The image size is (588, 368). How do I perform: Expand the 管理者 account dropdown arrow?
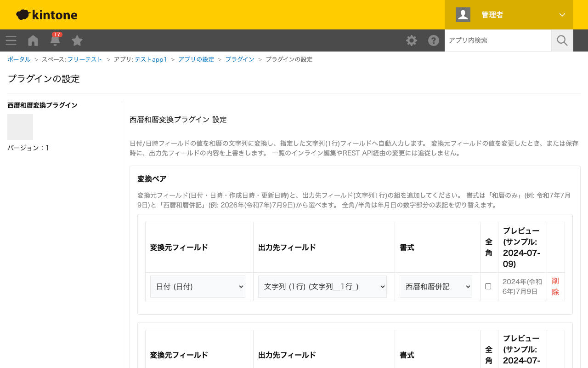pos(562,15)
